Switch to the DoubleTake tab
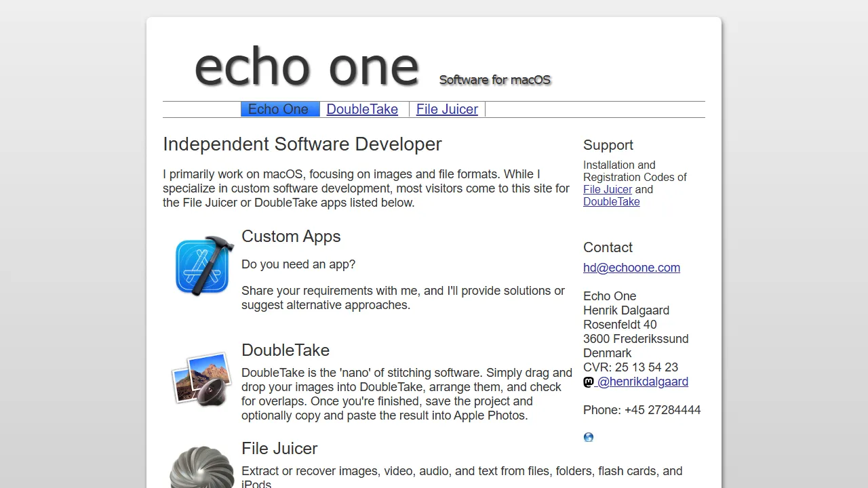The height and width of the screenshot is (488, 868). click(x=362, y=109)
